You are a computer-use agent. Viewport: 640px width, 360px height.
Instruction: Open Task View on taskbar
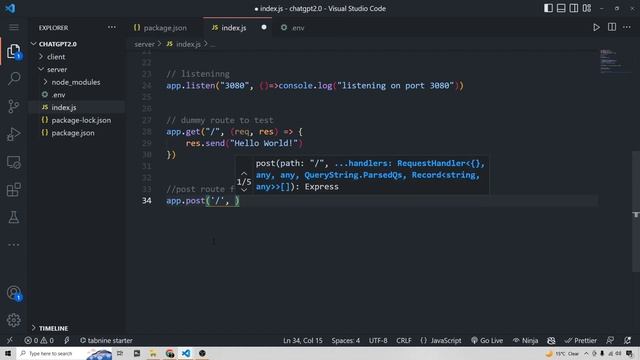pyautogui.click(x=120, y=353)
